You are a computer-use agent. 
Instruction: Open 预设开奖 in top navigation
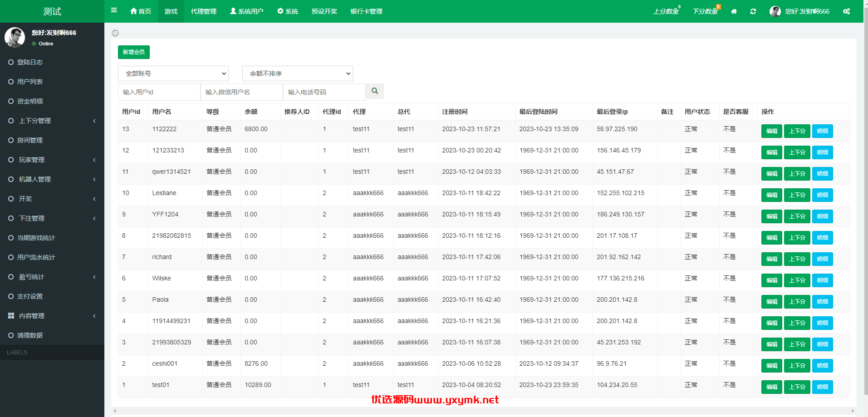pos(324,11)
